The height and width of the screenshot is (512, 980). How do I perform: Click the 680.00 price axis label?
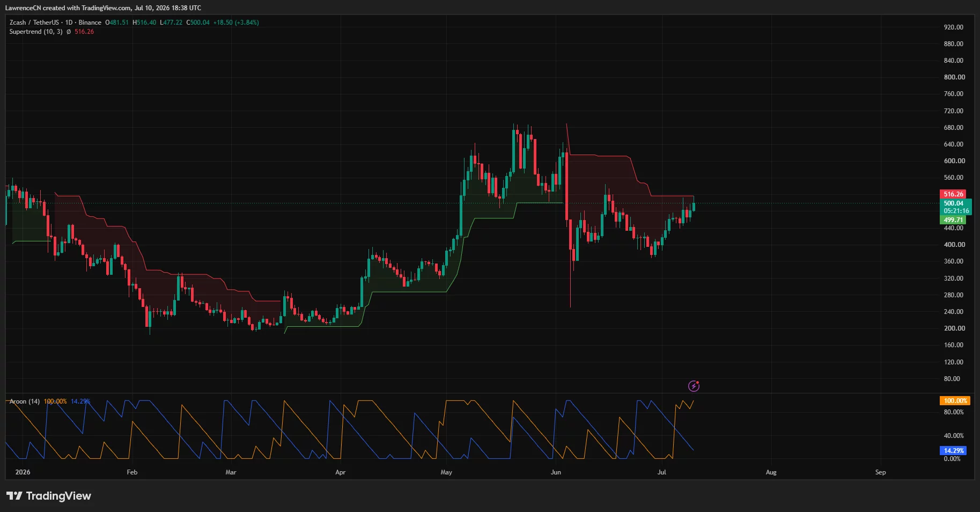point(953,128)
